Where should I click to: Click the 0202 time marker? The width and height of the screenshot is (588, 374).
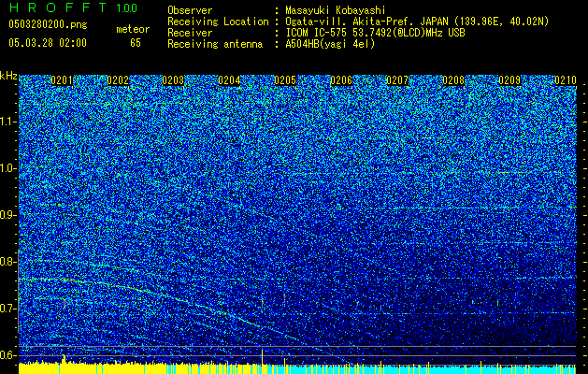(118, 80)
